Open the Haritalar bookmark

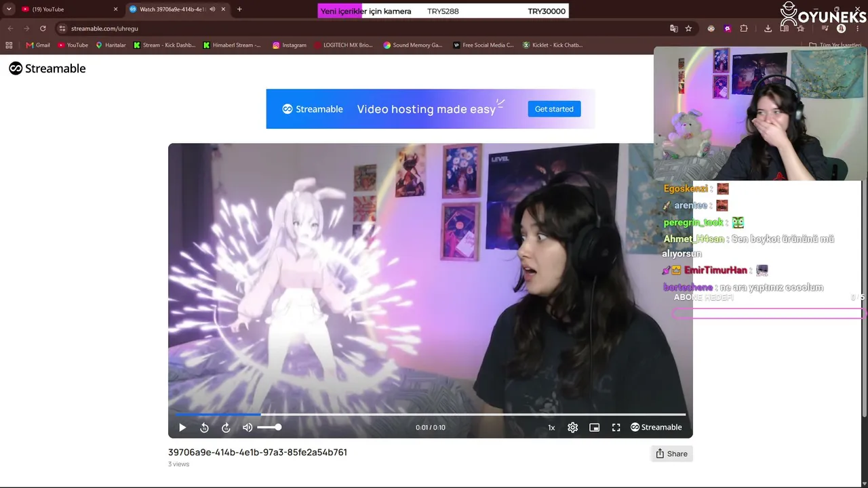(x=111, y=45)
